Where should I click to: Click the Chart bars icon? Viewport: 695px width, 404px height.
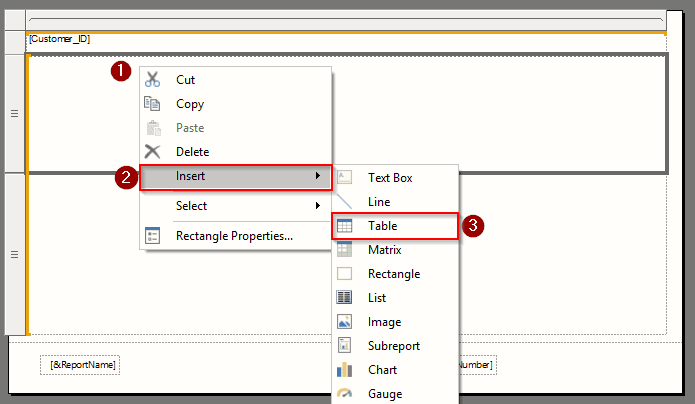tap(344, 369)
